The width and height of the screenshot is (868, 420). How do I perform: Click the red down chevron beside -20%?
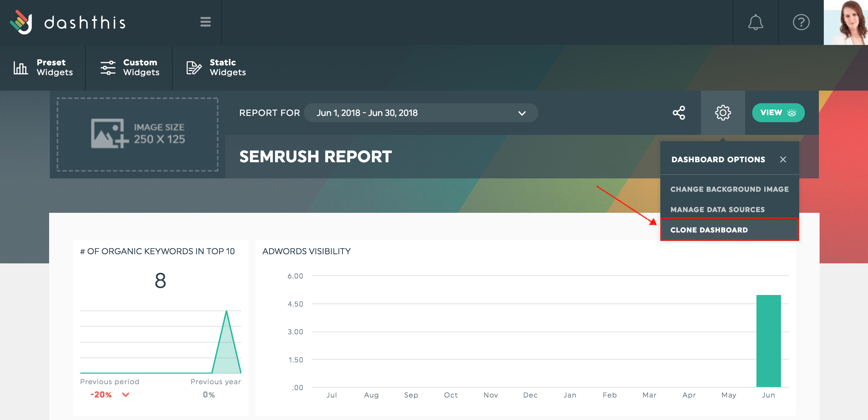tap(126, 395)
